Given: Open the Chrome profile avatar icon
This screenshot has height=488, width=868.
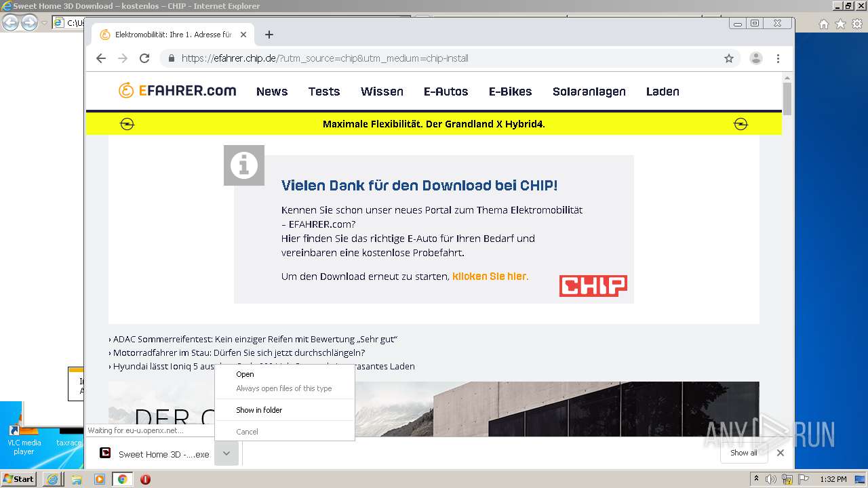Looking at the screenshot, I should click(x=756, y=58).
